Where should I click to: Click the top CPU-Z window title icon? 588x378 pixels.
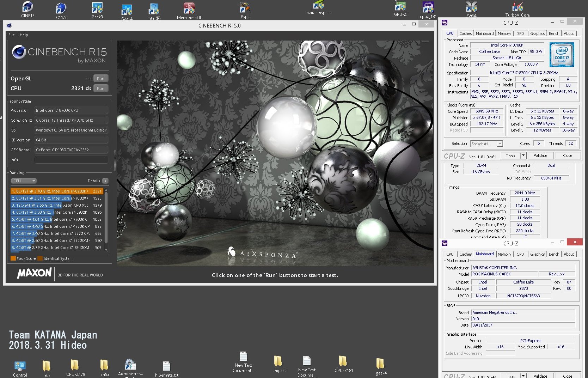tap(445, 23)
